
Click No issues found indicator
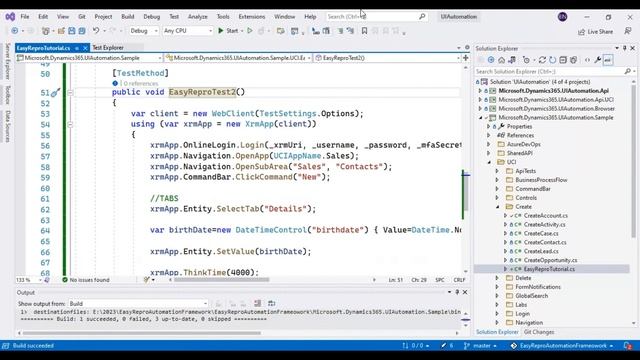coord(86,280)
